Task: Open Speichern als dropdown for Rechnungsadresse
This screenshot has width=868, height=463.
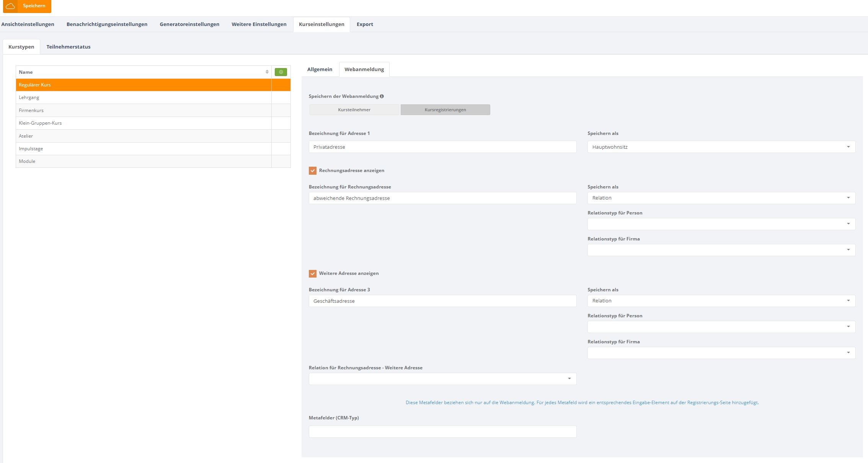Action: tap(721, 198)
